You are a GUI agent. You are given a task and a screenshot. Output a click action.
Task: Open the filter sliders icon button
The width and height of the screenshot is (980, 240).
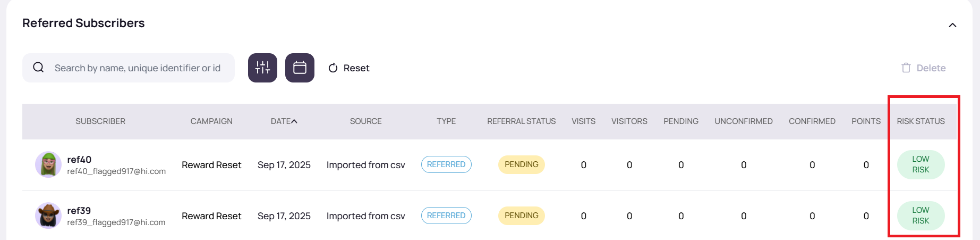[x=262, y=68]
